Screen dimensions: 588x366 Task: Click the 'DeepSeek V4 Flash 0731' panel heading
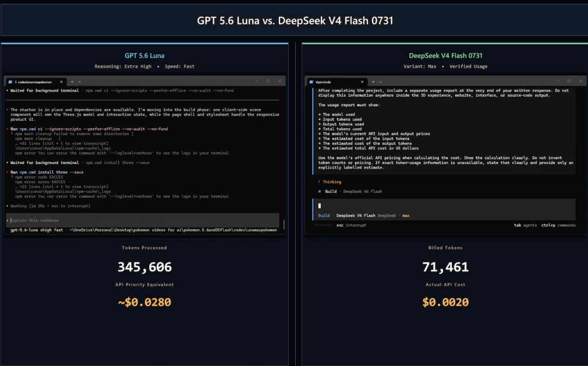445,55
